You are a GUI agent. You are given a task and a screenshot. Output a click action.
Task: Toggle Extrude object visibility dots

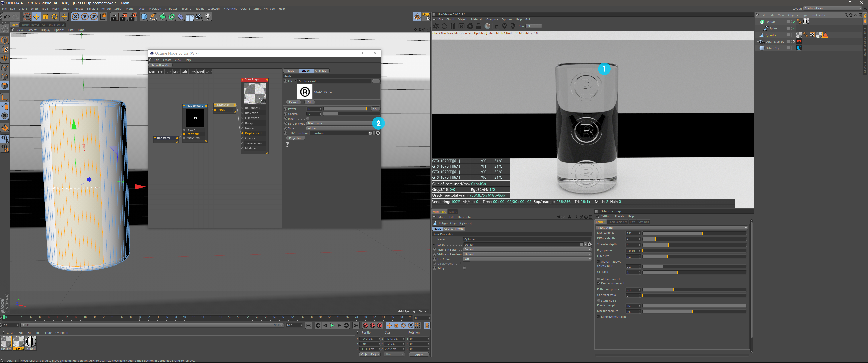792,22
